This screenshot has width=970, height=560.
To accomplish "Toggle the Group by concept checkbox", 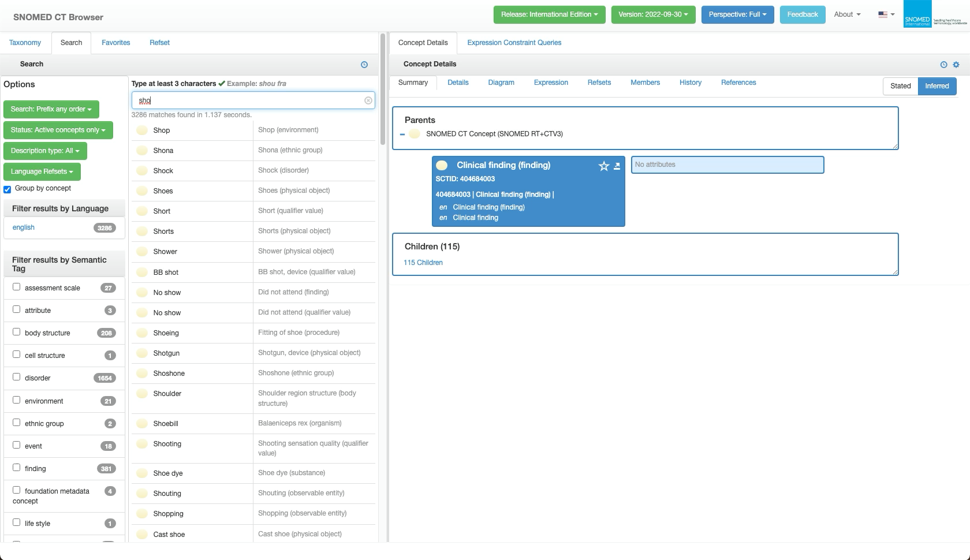I will (x=8, y=189).
